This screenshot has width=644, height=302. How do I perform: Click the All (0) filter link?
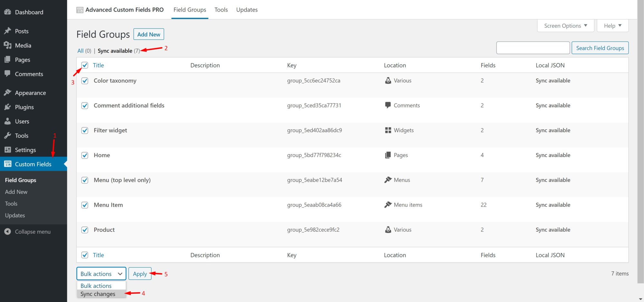click(x=84, y=51)
